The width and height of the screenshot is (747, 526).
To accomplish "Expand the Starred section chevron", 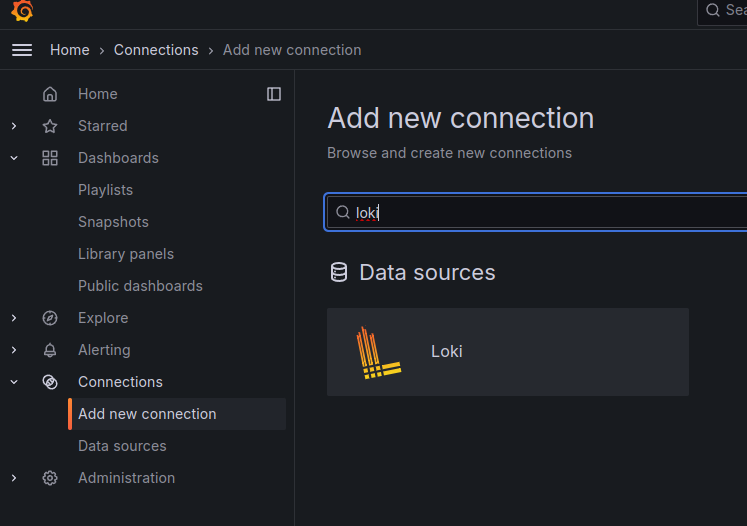I will (14, 126).
